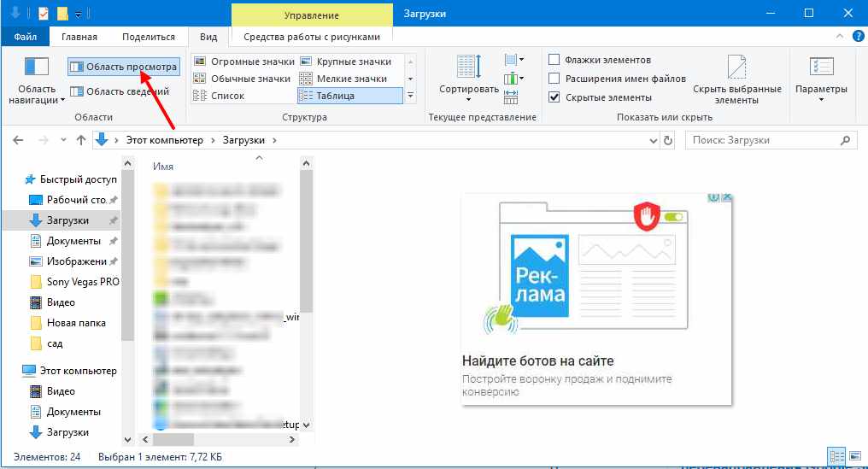Open Средства работы с рисунками tab

pos(312,37)
